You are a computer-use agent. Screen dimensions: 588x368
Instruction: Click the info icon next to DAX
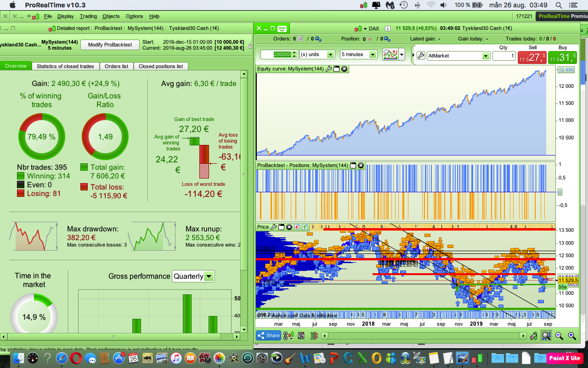point(388,29)
